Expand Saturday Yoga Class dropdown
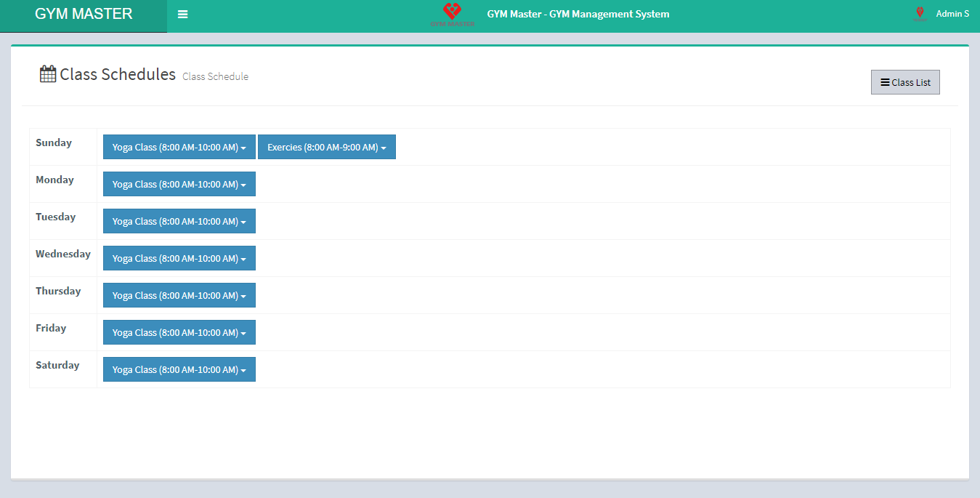Screen dimensions: 980x498 [x=179, y=369]
